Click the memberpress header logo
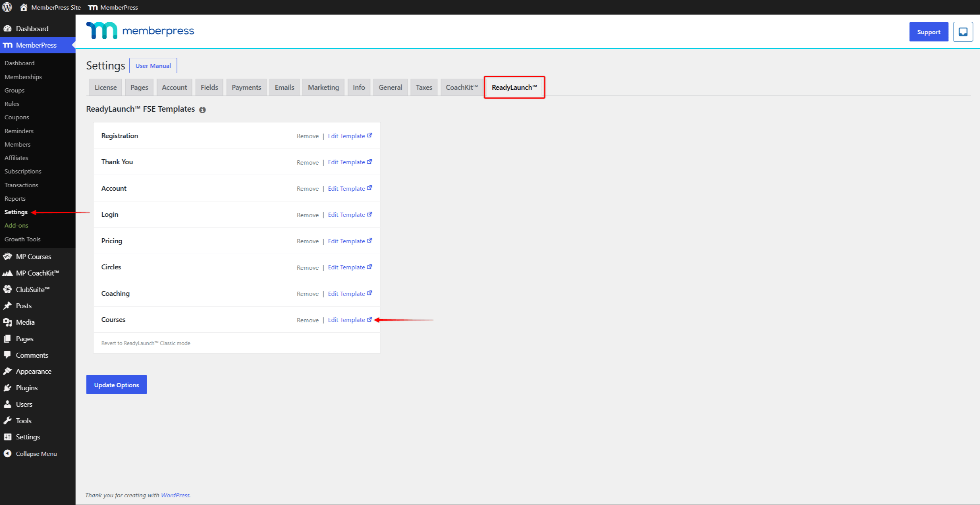 [x=140, y=31]
